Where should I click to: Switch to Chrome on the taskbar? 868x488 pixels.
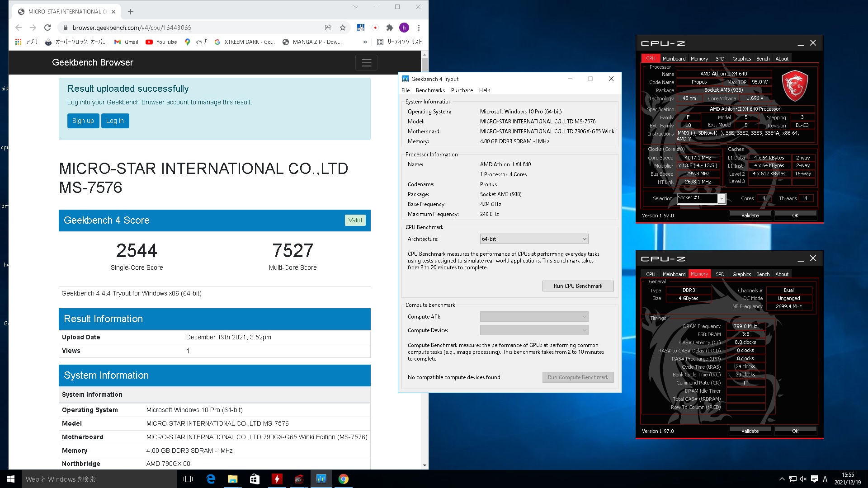pos(344,479)
